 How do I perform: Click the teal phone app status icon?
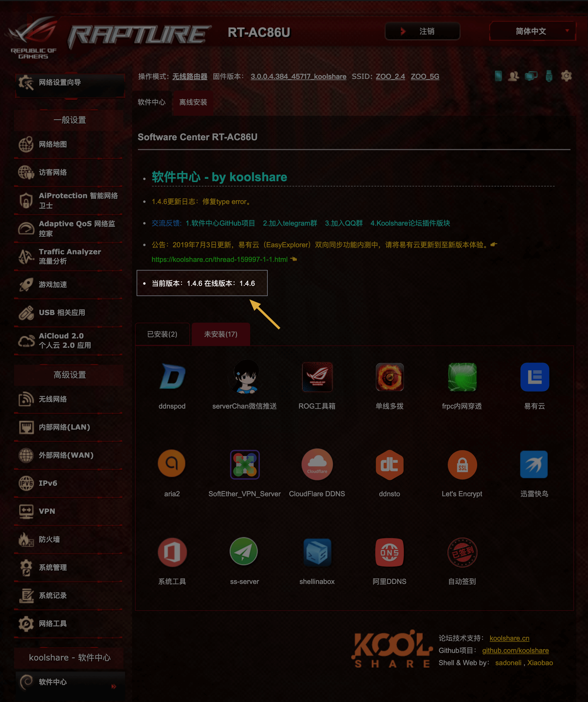point(498,76)
